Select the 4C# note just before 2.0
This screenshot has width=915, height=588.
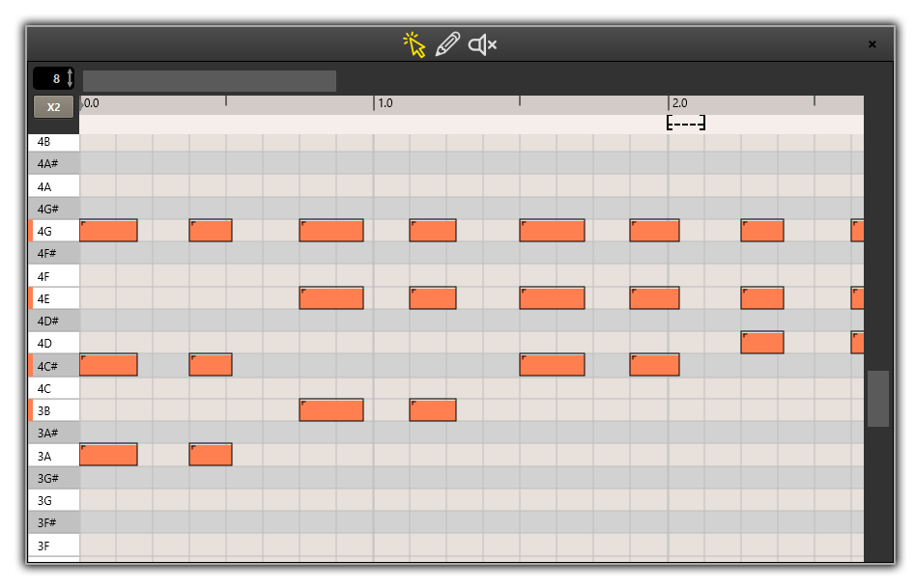(x=655, y=365)
